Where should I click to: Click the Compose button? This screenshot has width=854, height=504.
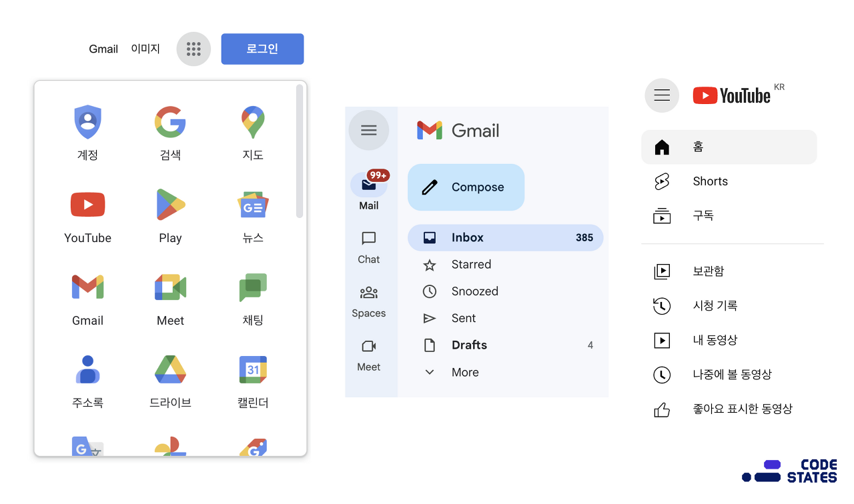[x=466, y=187]
